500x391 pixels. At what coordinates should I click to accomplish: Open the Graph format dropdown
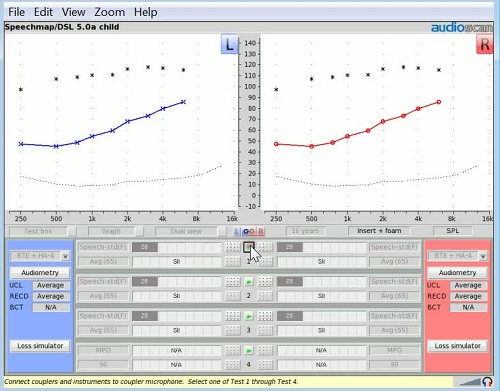click(116, 231)
